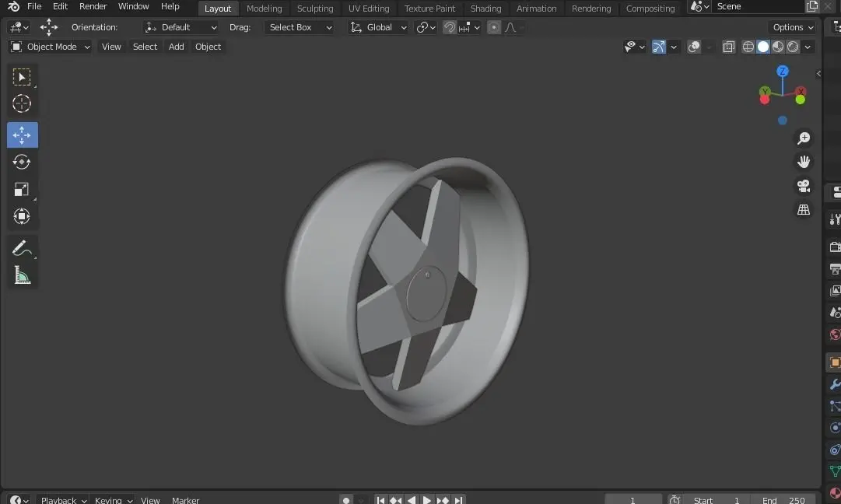Toggle auto keying record button
841x504 pixels.
346,499
